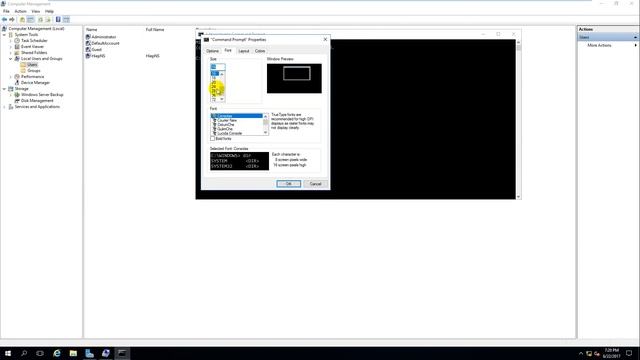Image resolution: width=640 pixels, height=360 pixels.
Task: Collapse Local Users and Groups node
Action: click(11, 59)
